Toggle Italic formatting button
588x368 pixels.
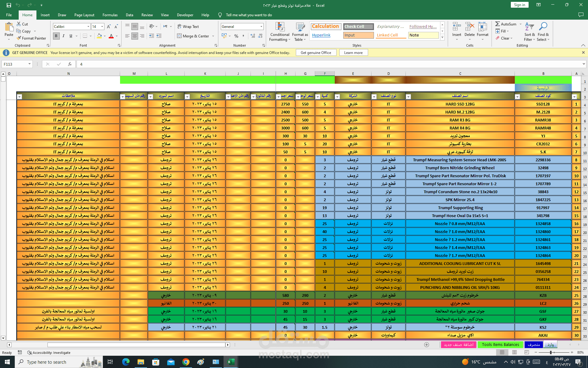63,36
